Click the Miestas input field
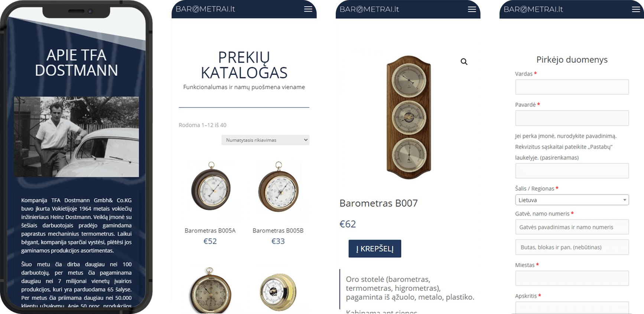Viewport: 644px width, 314px height. coord(572,278)
